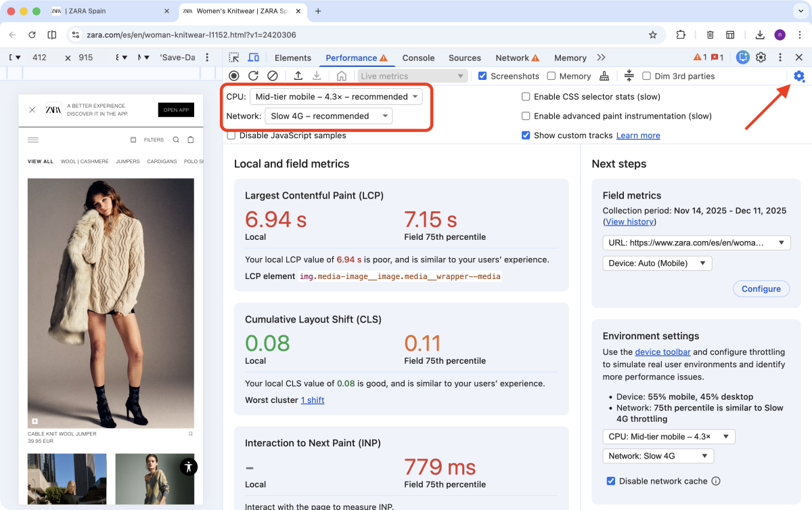Open the highlighted capture settings gear
This screenshot has height=510, width=812.
point(799,76)
